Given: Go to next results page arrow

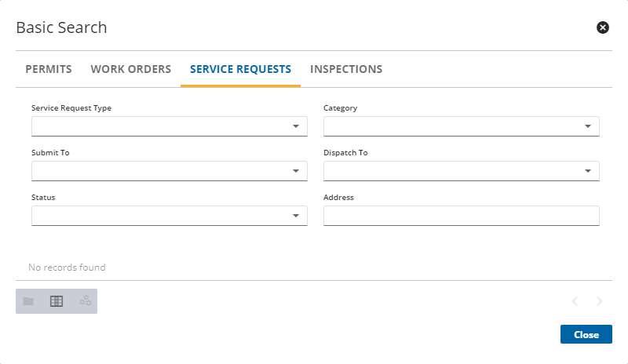Looking at the screenshot, I should click(x=600, y=301).
